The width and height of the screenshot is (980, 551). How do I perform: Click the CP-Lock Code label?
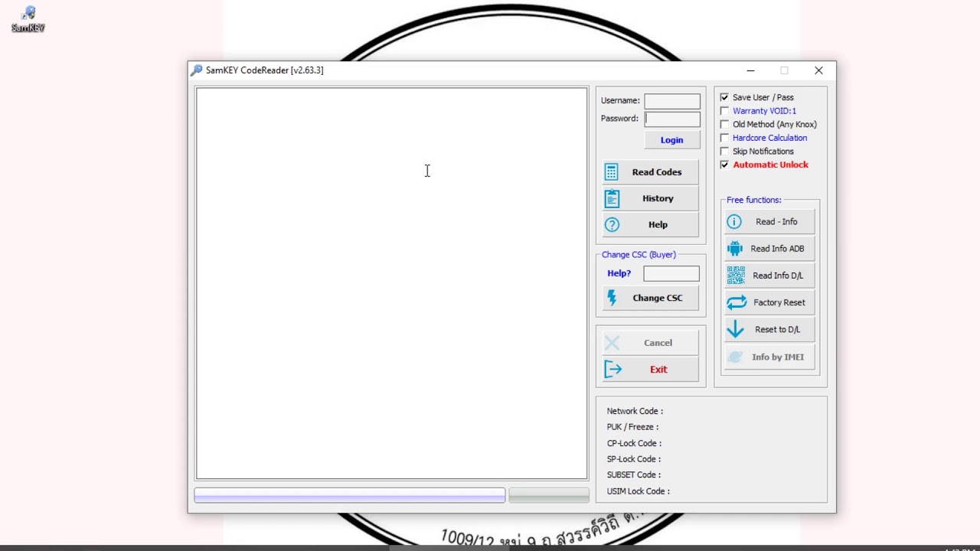pyautogui.click(x=634, y=443)
